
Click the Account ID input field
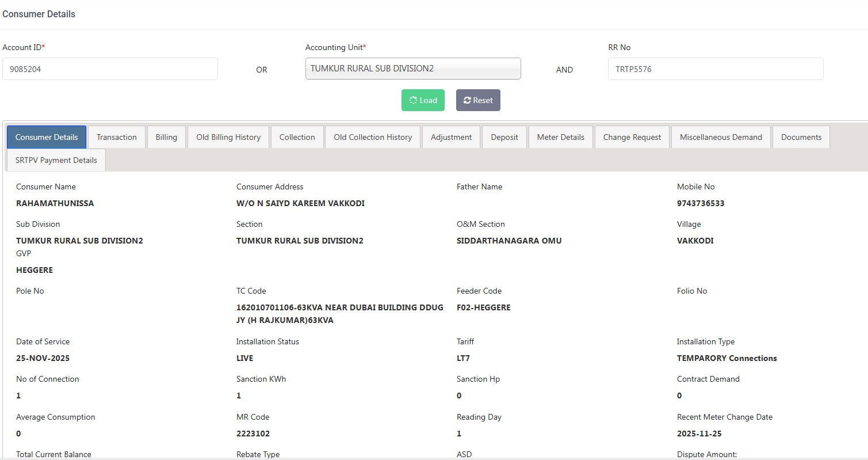(x=110, y=69)
